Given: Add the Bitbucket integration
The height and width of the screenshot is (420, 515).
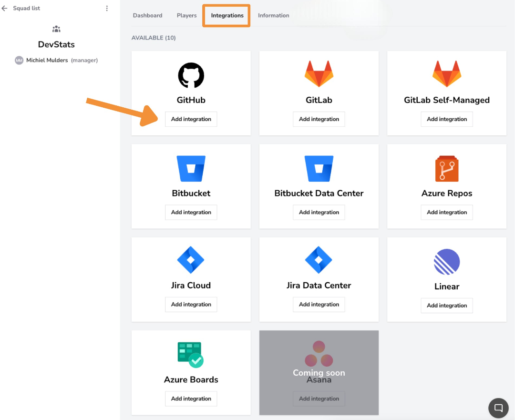Looking at the screenshot, I should (x=191, y=213).
